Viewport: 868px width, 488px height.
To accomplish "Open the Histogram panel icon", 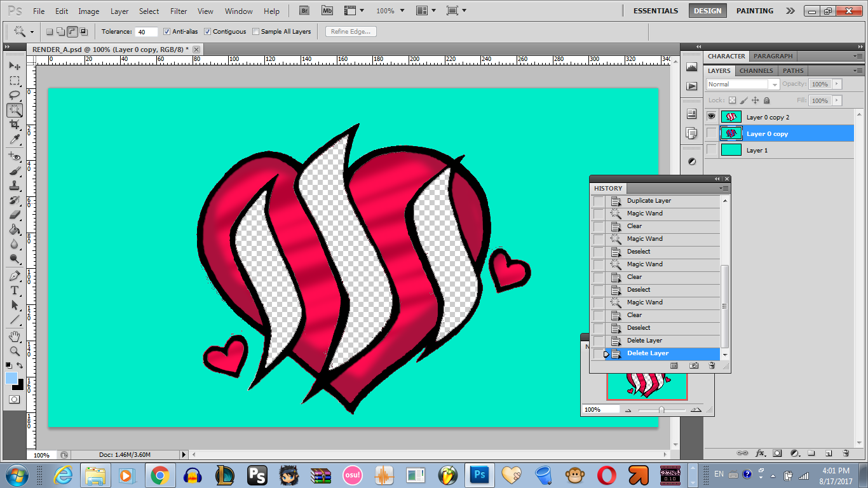I will pyautogui.click(x=691, y=67).
